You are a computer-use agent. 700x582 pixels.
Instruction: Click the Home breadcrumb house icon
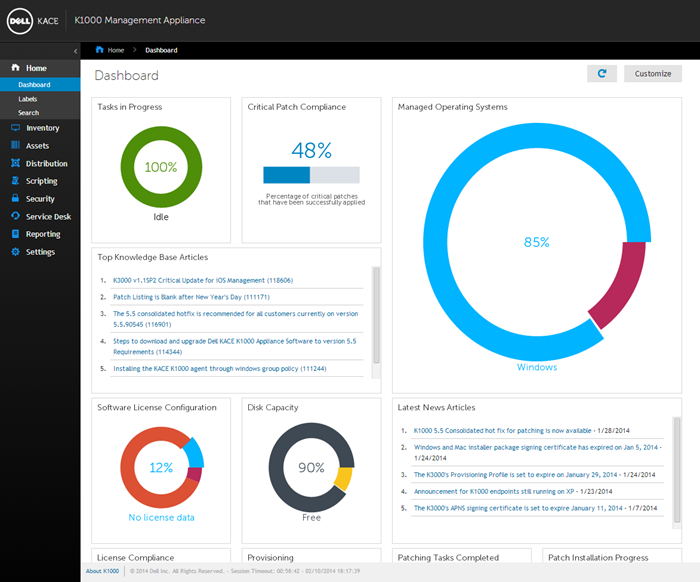click(x=100, y=50)
